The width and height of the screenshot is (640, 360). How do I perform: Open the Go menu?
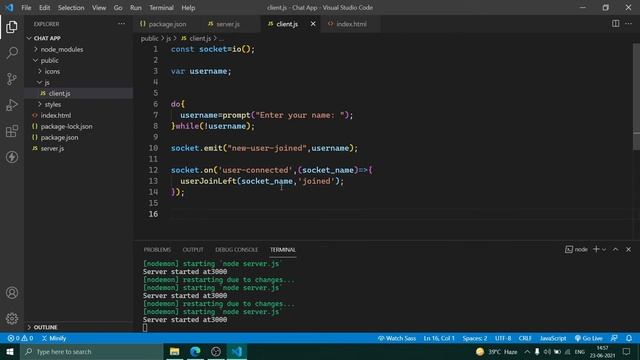coord(118,7)
